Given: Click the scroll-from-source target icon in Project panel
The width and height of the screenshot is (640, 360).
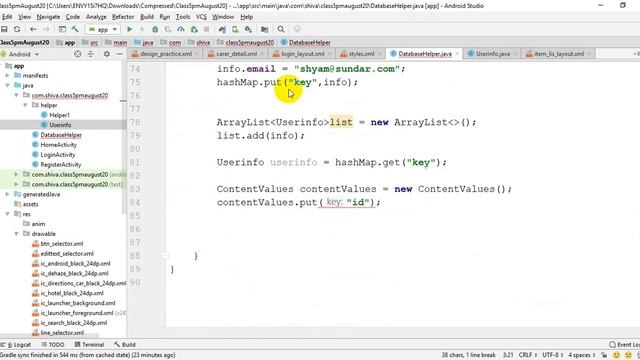Looking at the screenshot, I should coord(78,54).
